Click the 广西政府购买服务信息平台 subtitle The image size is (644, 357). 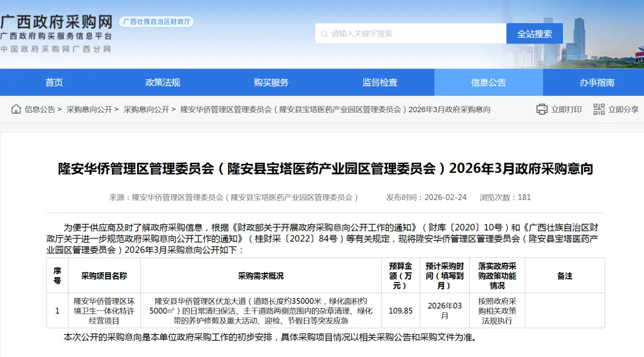(x=56, y=36)
